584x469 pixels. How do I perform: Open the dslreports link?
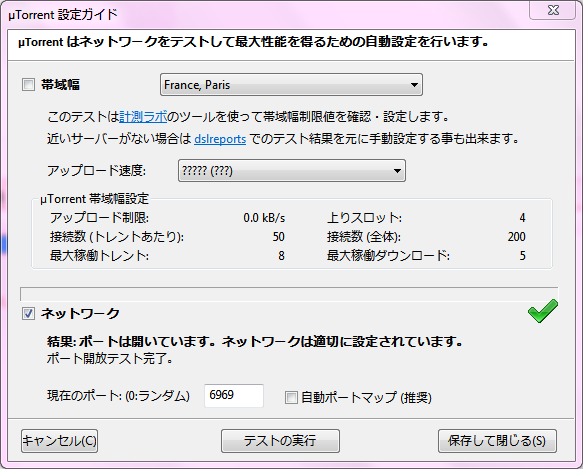coord(220,139)
